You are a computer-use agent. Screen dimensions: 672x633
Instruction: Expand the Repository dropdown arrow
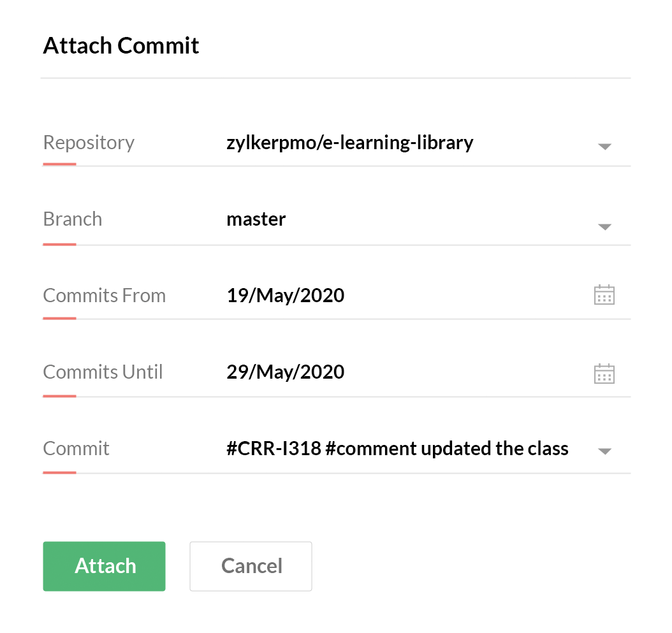(604, 147)
